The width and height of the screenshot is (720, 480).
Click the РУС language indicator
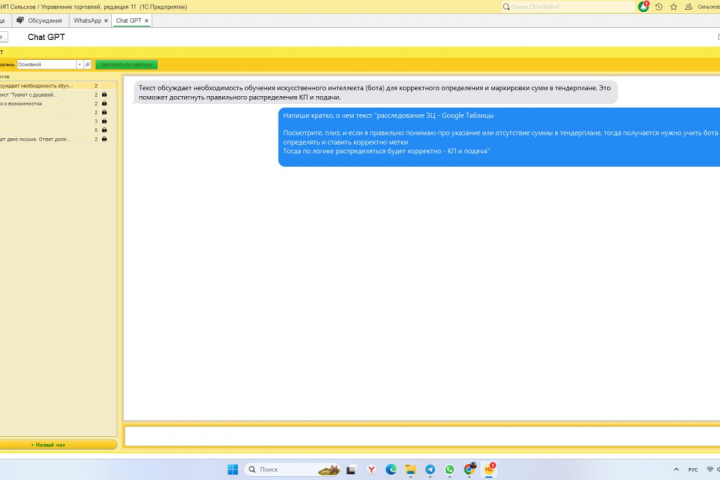tap(693, 469)
